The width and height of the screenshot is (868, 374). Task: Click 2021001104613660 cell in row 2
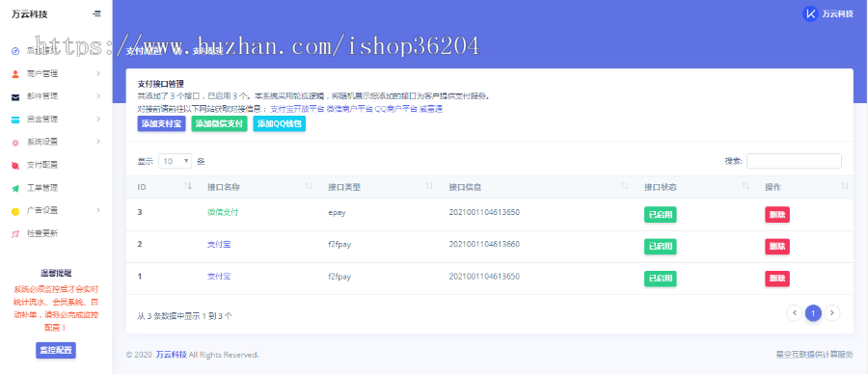point(484,244)
